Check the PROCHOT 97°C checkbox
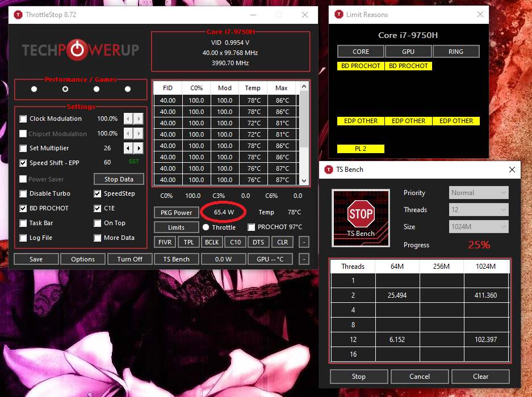This screenshot has height=397, width=532. tap(251, 227)
